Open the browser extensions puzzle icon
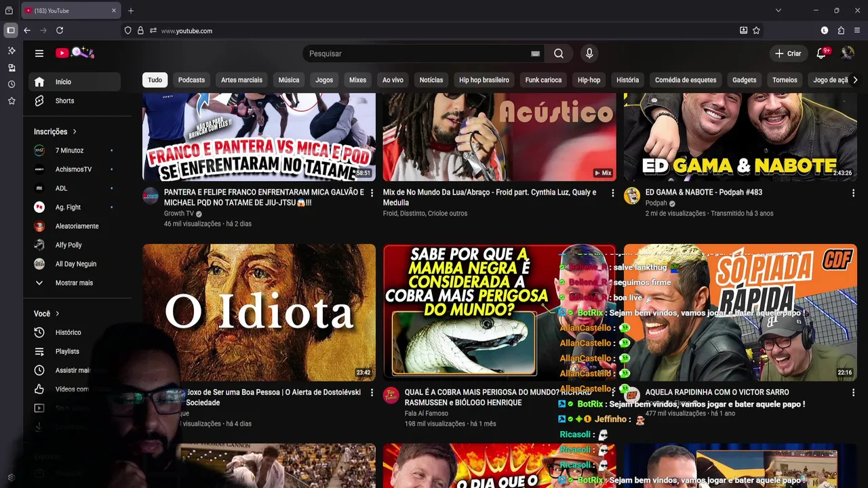868x488 pixels. [841, 30]
